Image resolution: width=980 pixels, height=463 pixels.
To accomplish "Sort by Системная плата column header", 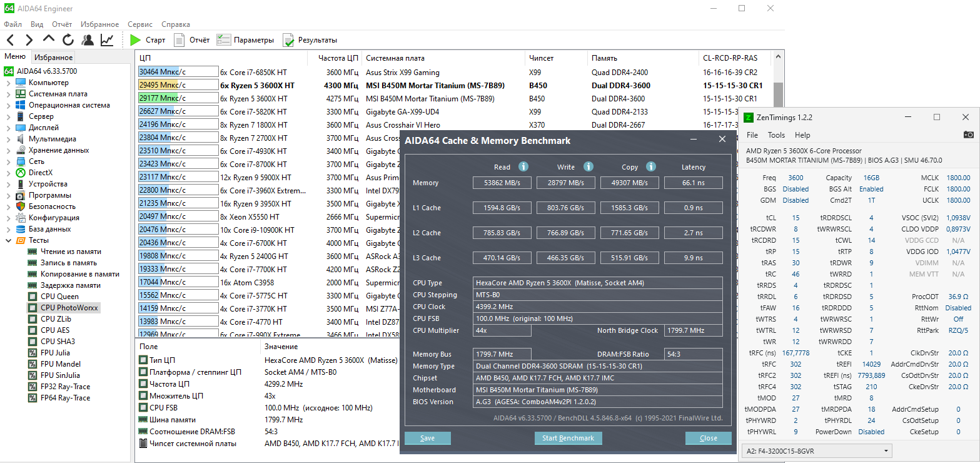I will point(443,58).
